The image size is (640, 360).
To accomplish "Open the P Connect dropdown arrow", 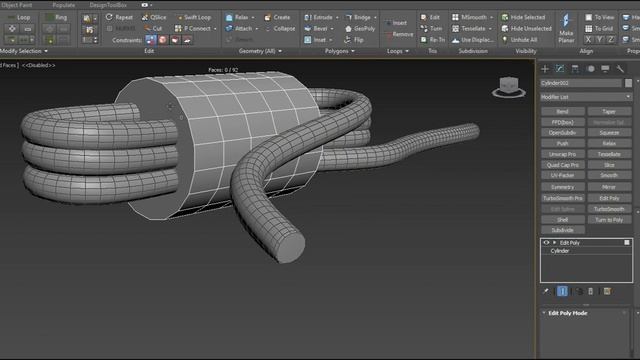I will pos(215,29).
